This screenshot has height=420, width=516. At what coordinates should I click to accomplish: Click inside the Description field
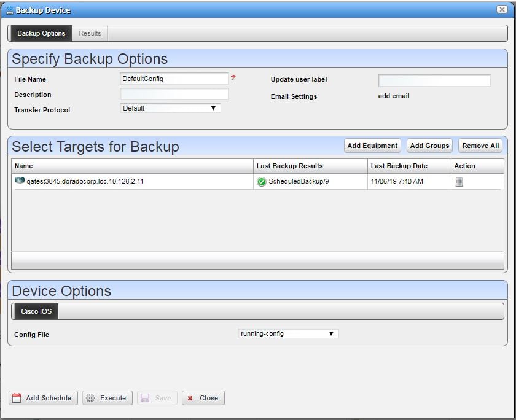pyautogui.click(x=174, y=93)
